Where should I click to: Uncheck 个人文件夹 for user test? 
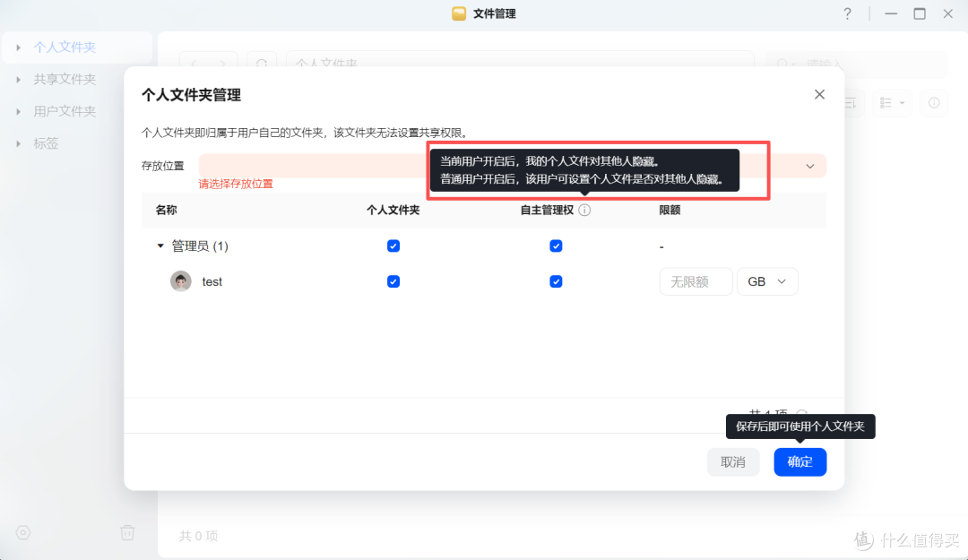click(393, 281)
